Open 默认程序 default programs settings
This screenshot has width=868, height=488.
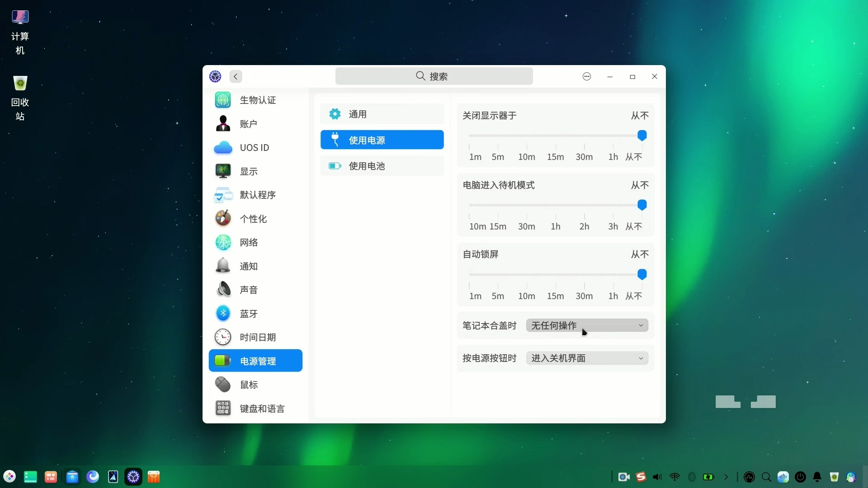[x=255, y=195]
